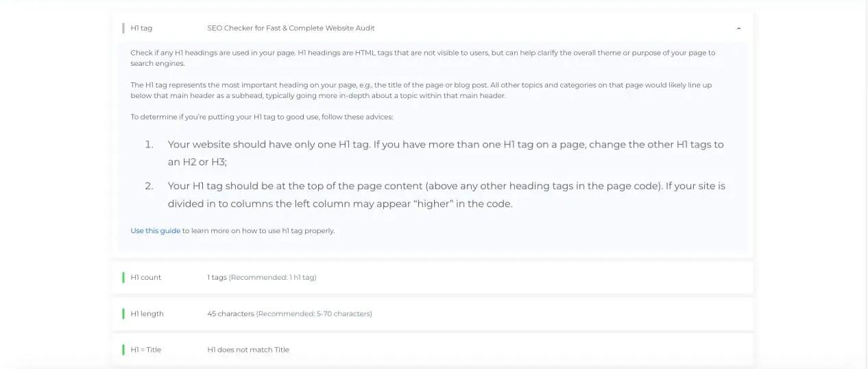The image size is (868, 369).
Task: Collapse the H1 tag section chevron
Action: 738,29
